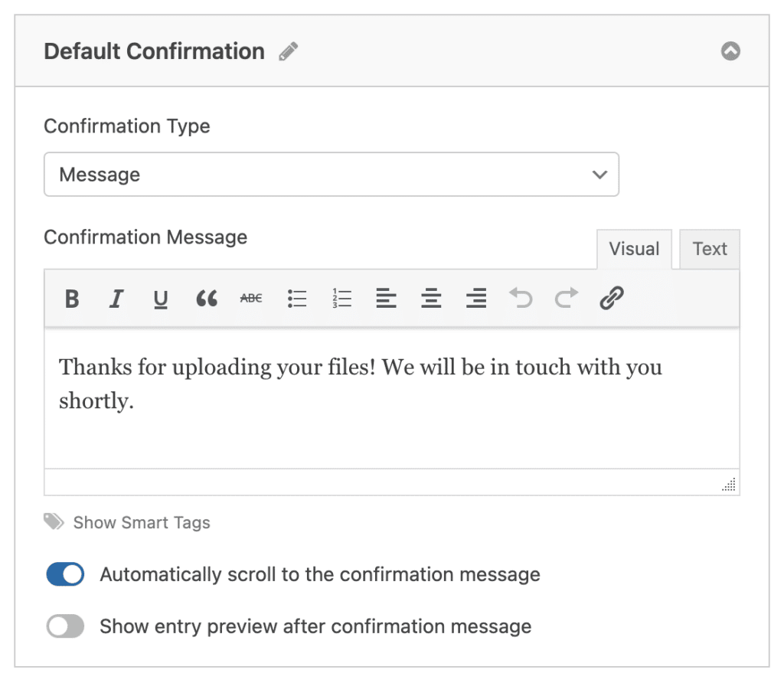Insert a hyperlink into the message
784x683 pixels.
pyautogui.click(x=611, y=299)
